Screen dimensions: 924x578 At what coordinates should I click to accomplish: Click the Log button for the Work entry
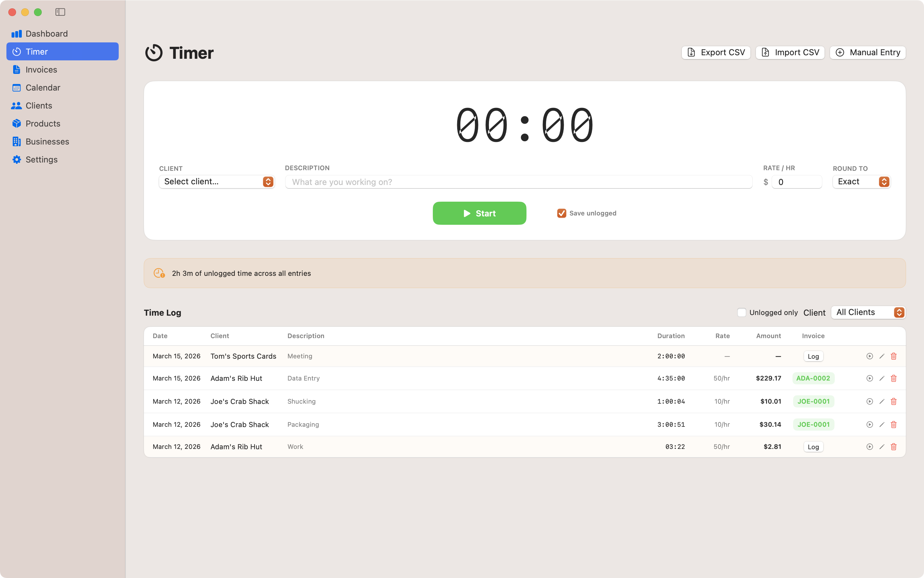pyautogui.click(x=813, y=447)
